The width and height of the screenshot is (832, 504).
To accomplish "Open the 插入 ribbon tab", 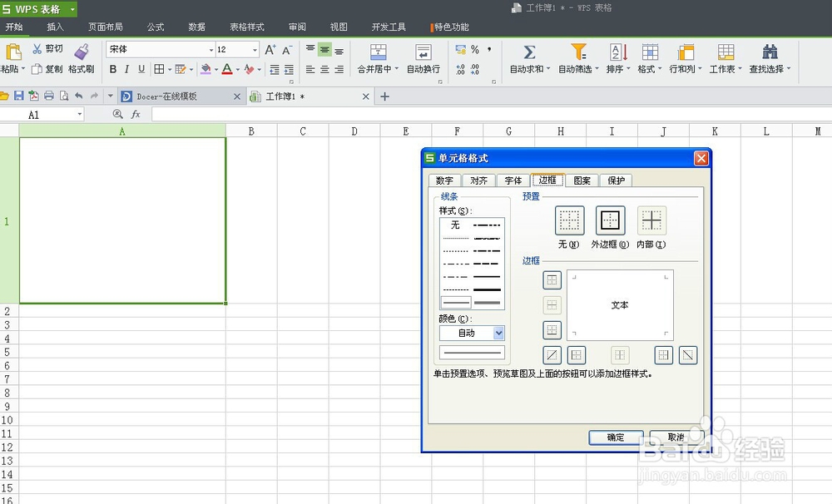I will point(55,27).
